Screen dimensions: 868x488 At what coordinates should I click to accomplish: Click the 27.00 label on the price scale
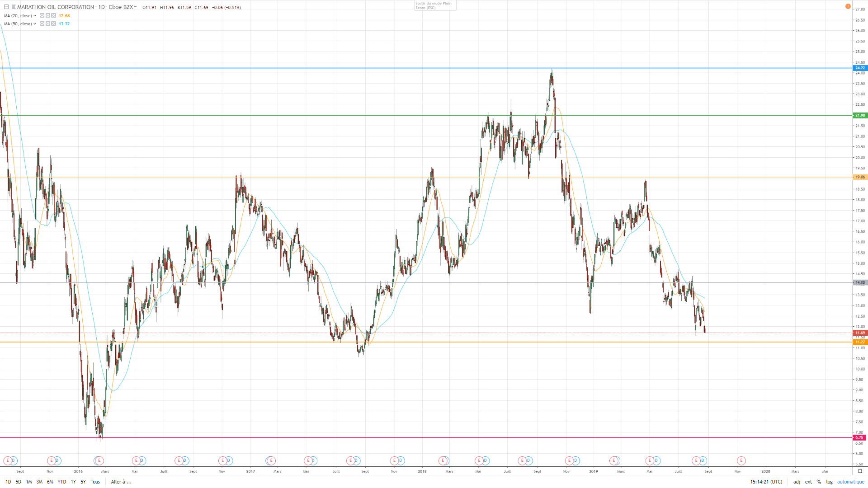pos(860,9)
